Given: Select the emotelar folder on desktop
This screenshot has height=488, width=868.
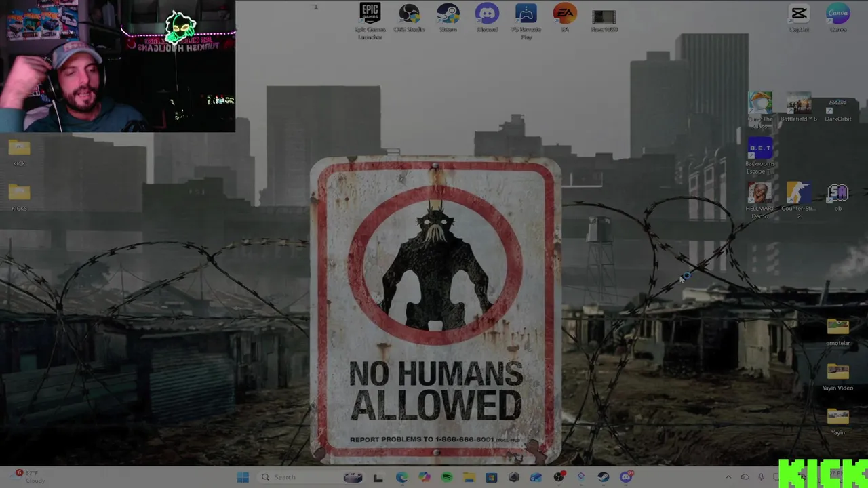Looking at the screenshot, I should pyautogui.click(x=838, y=332).
